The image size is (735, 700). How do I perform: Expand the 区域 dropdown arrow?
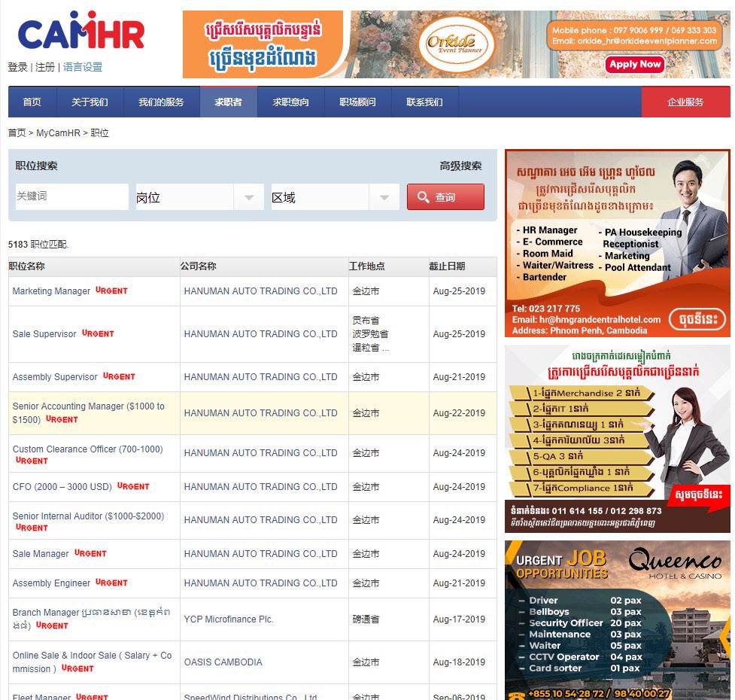(384, 197)
